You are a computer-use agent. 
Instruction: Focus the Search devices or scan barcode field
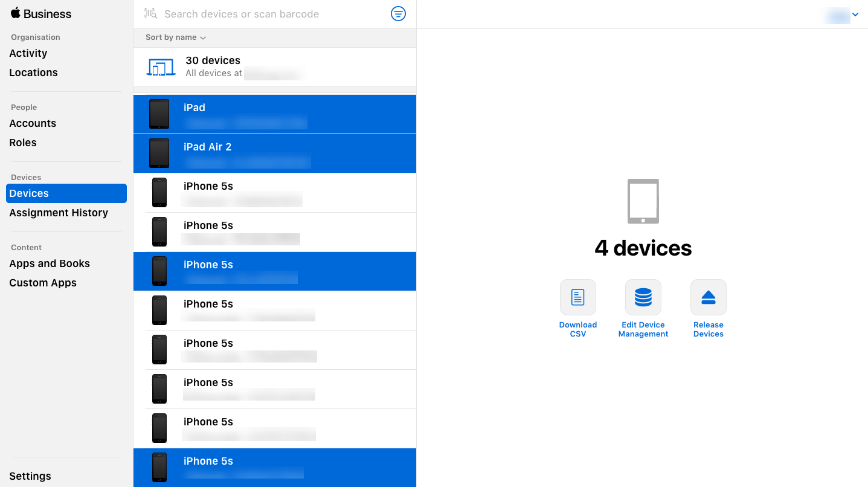pos(275,14)
